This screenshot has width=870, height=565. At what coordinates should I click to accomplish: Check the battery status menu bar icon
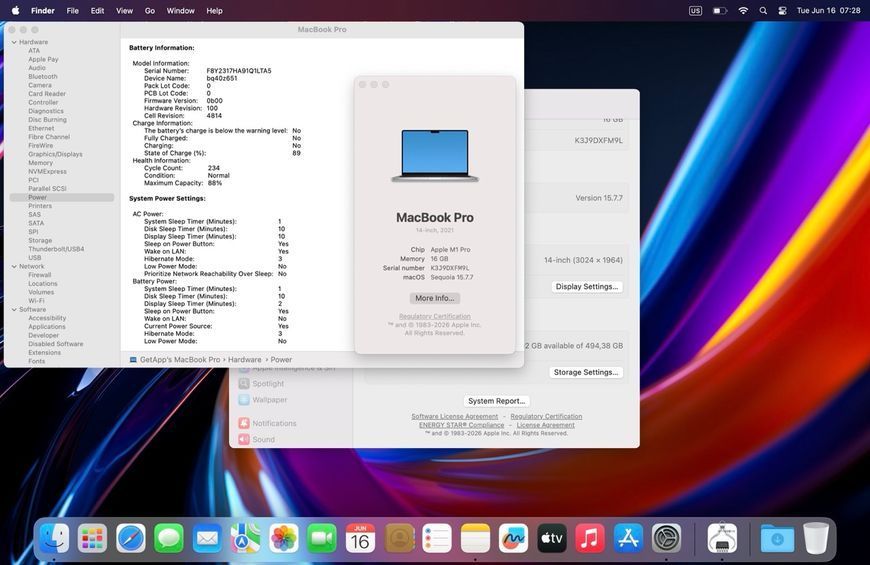tap(720, 11)
